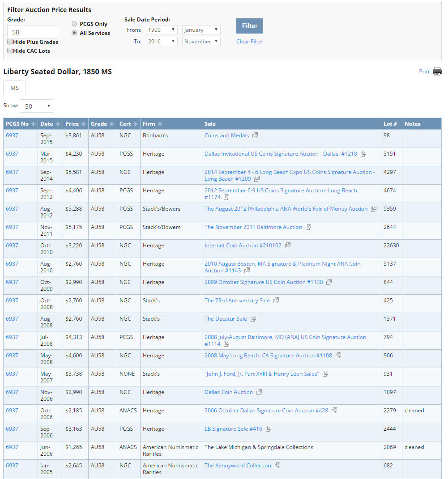Click external link icon for The Decatur Sale
This screenshot has height=479, width=448.
click(253, 318)
